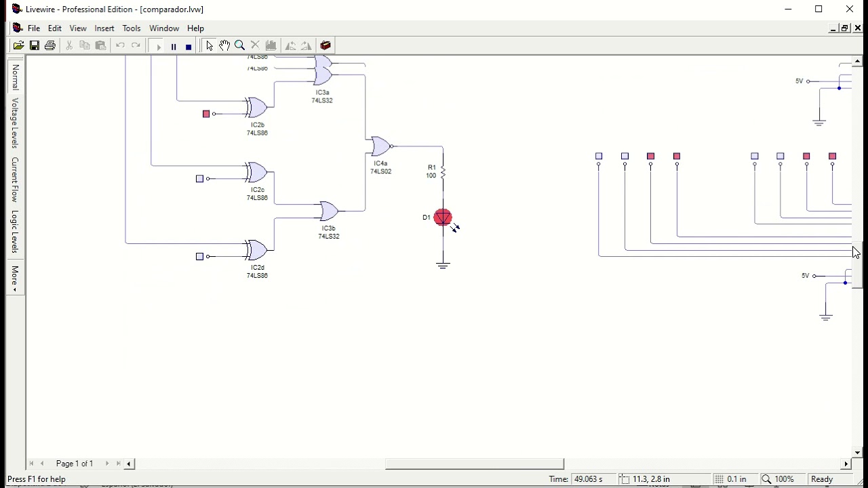Stop the simulation
The image size is (868, 488).
tap(189, 46)
